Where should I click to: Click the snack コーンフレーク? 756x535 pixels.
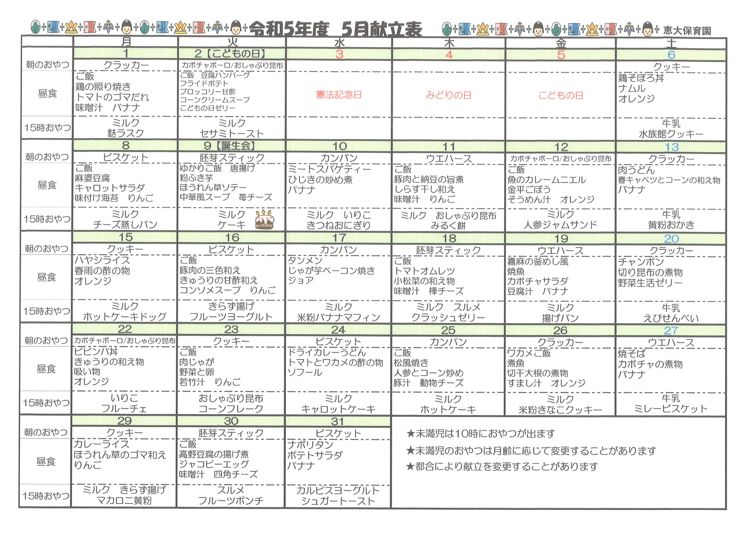point(231,409)
